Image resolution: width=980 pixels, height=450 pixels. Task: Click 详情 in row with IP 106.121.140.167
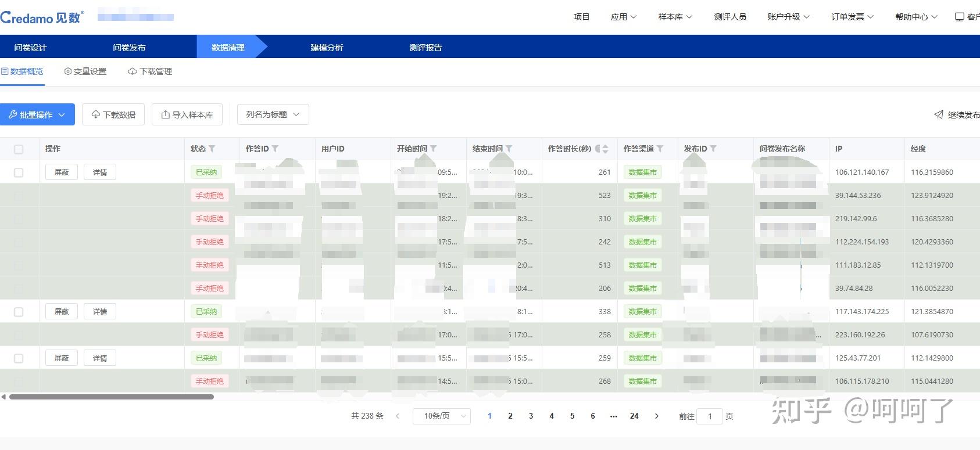click(x=100, y=172)
